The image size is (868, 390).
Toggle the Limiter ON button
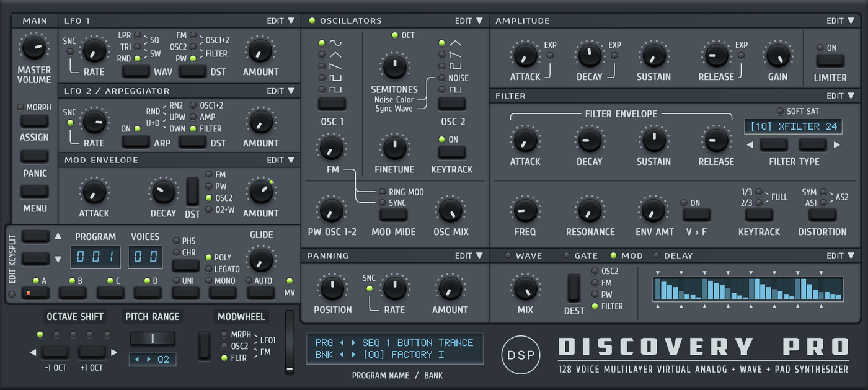click(830, 61)
